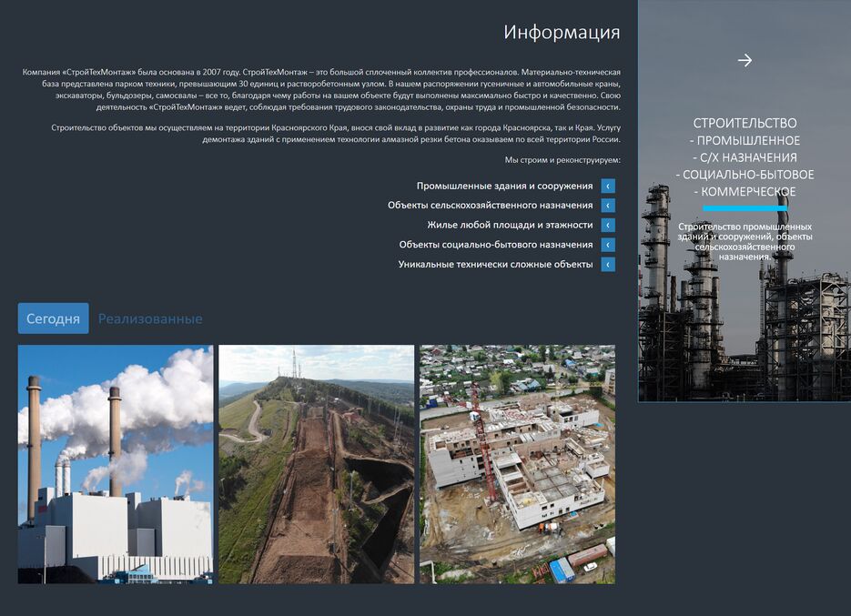Select Жилье любой площади и этажности text
The height and width of the screenshot is (616, 851).
coord(510,225)
